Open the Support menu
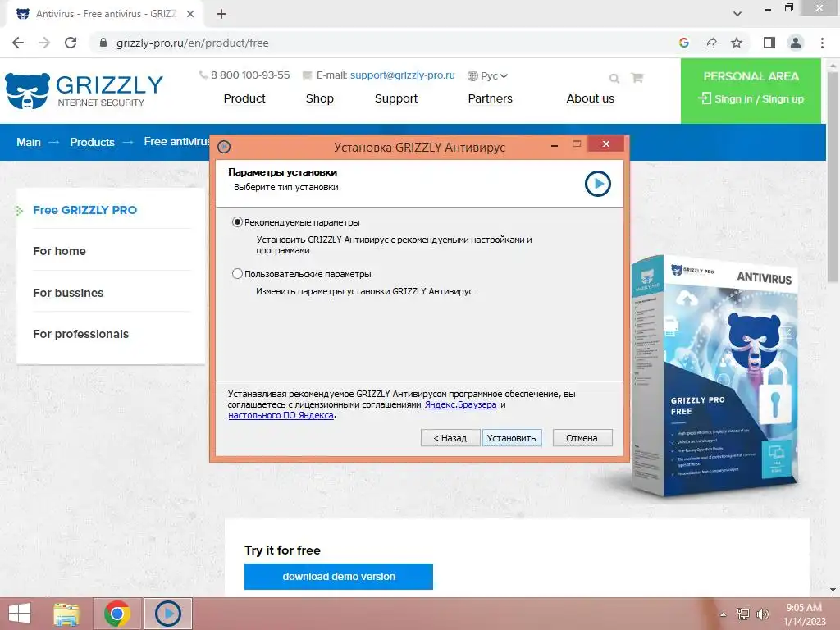The image size is (840, 630). tap(396, 98)
